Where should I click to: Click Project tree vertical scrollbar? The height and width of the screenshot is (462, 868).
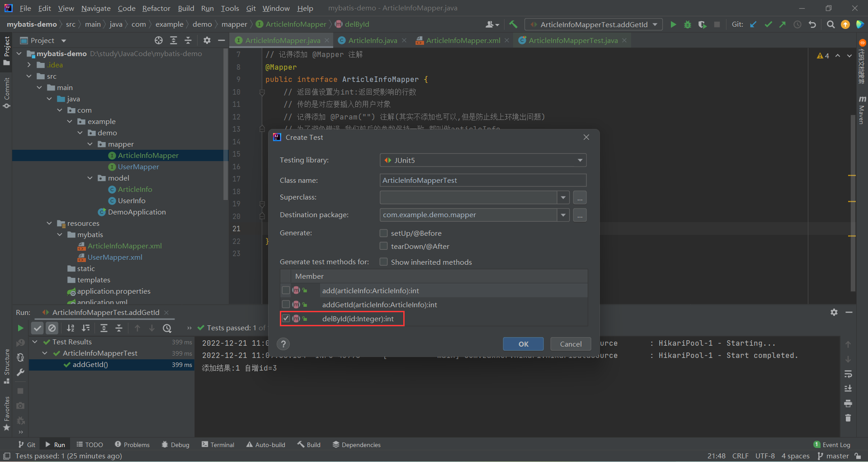coord(225,124)
